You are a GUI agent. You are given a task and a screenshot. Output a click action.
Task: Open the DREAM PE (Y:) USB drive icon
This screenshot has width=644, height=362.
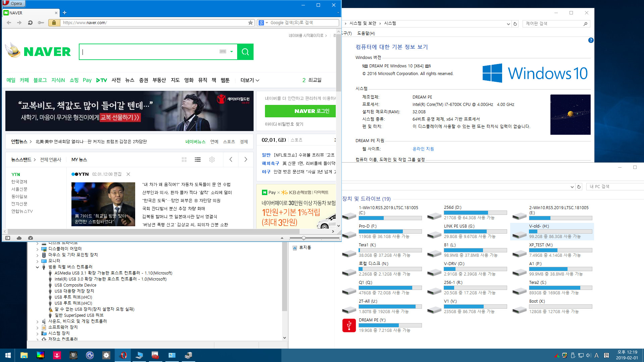click(349, 325)
